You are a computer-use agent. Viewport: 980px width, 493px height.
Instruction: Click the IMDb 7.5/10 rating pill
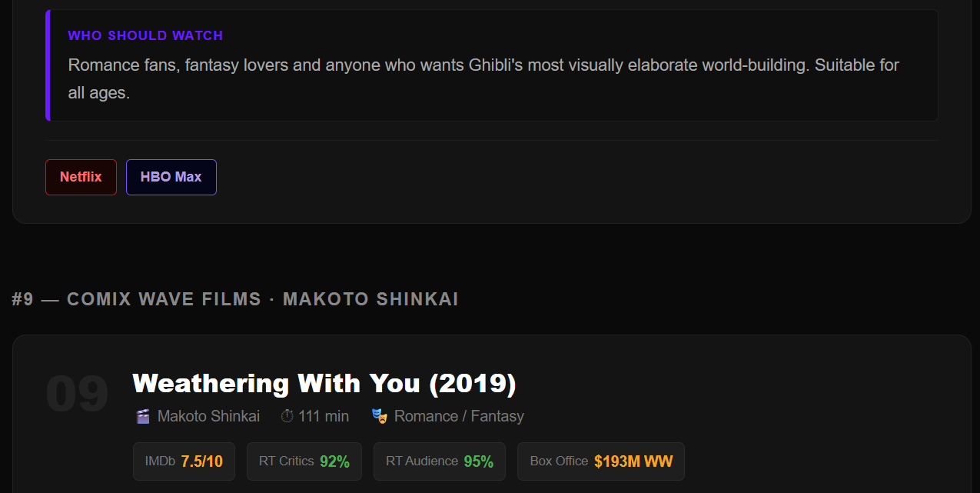tap(184, 461)
